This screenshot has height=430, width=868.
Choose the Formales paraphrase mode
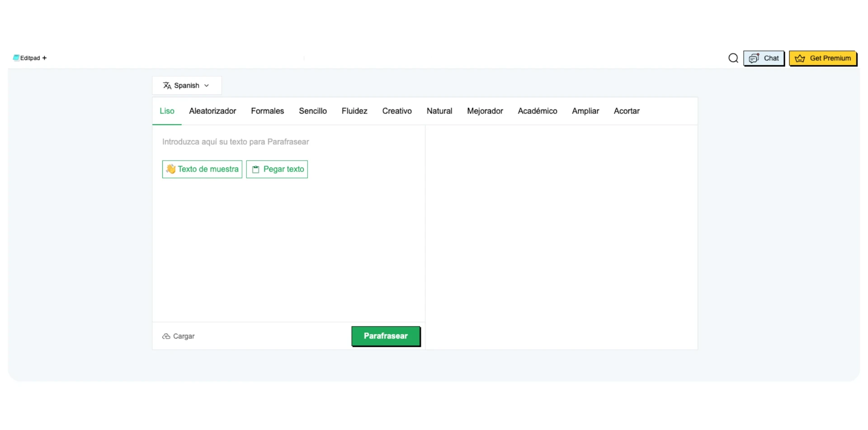pos(267,111)
